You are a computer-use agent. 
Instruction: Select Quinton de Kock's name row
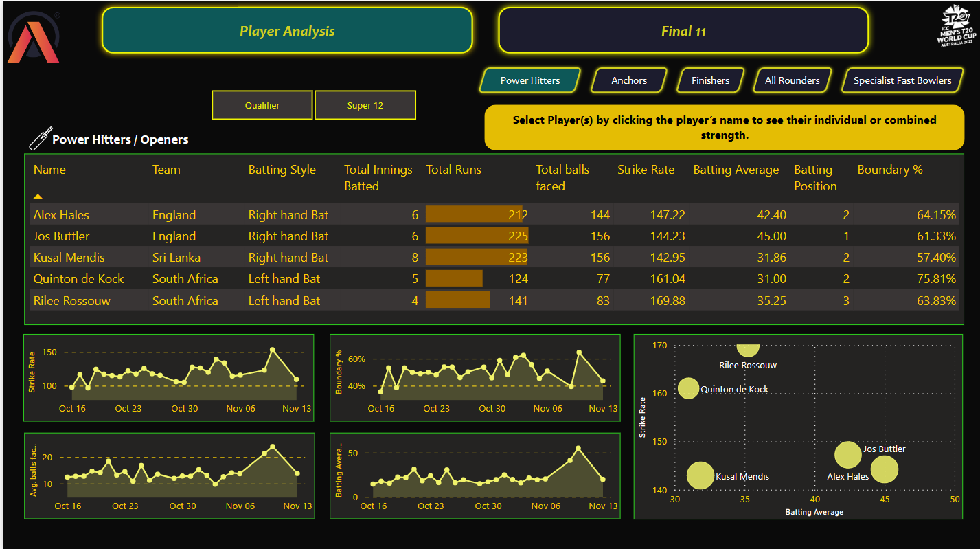(x=78, y=279)
